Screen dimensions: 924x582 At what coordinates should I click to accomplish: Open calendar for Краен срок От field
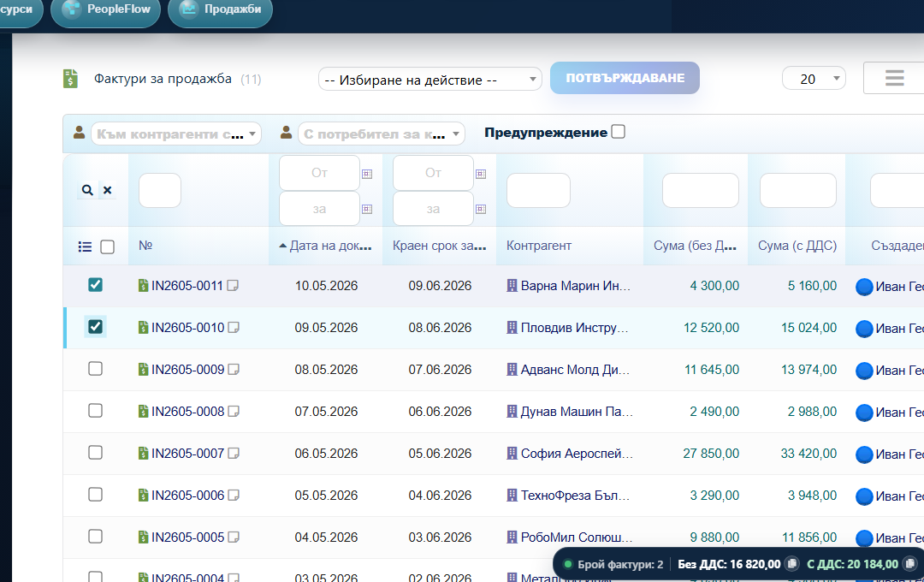[481, 174]
